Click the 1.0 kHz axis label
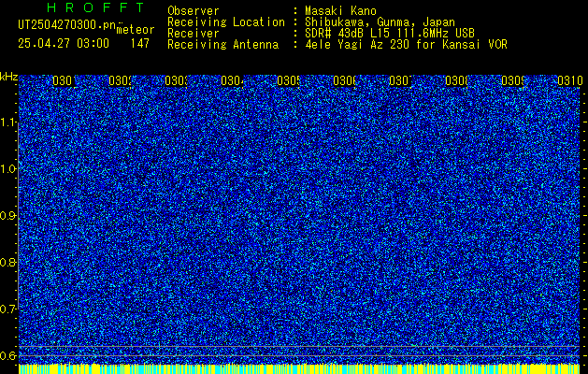 (8, 169)
